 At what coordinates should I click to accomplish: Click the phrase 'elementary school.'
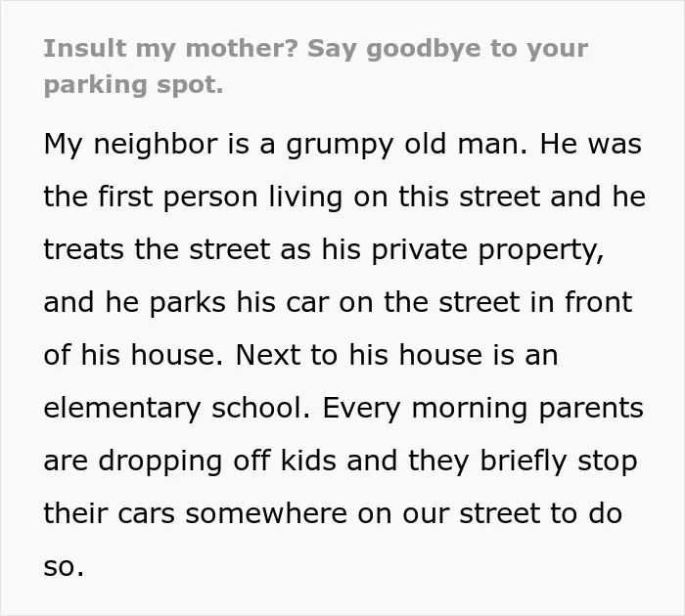click(177, 408)
